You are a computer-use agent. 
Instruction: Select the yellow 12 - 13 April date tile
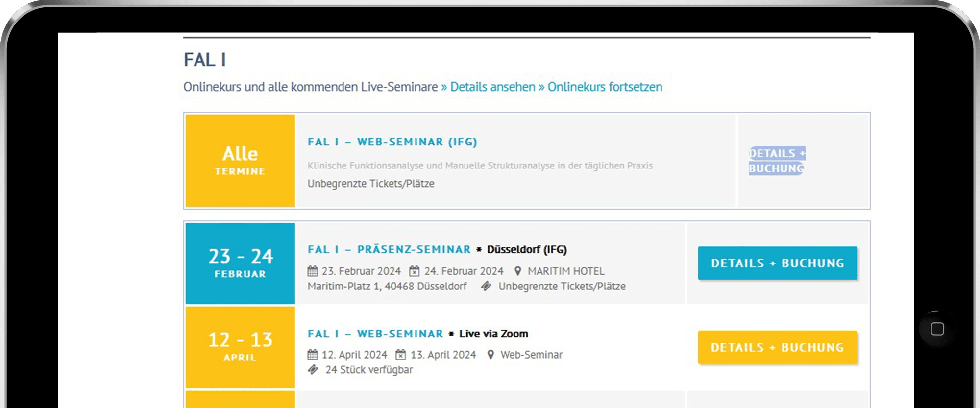pos(240,347)
